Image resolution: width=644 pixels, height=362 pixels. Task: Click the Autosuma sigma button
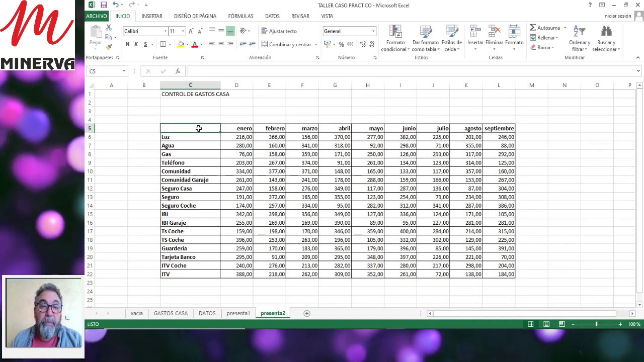[545, 28]
